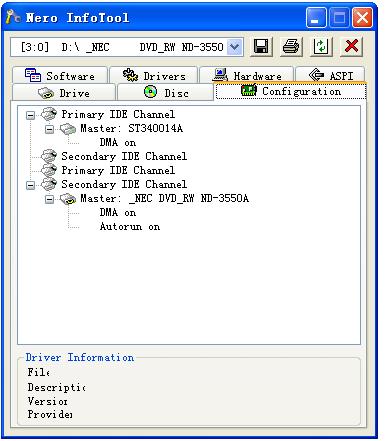
Task: Collapse the last Secondary IDE Channel node
Action: click(x=30, y=185)
